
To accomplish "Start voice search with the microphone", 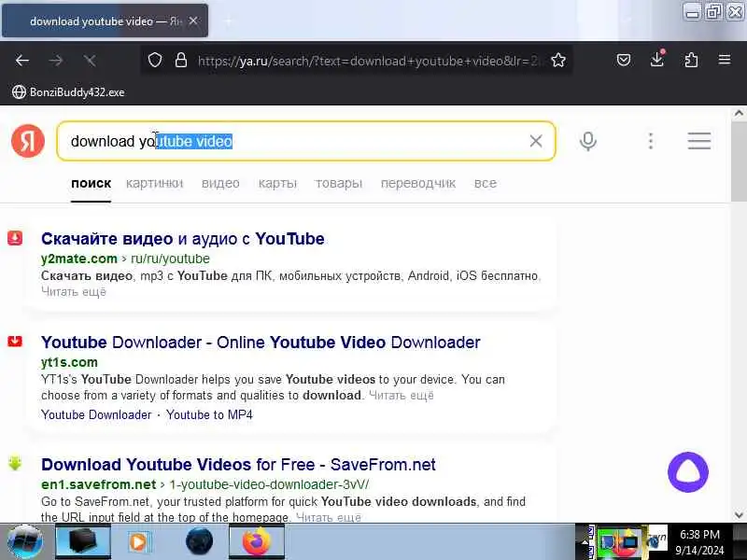I will click(x=588, y=141).
